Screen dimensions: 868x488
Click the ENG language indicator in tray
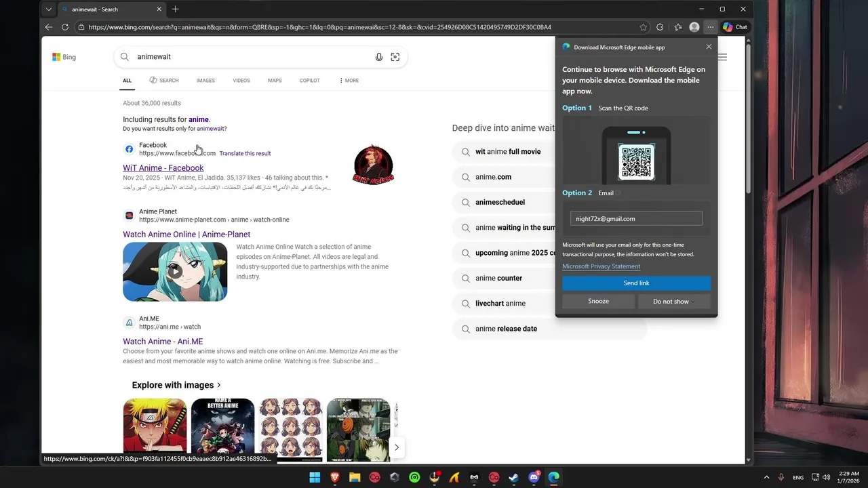pyautogui.click(x=798, y=477)
